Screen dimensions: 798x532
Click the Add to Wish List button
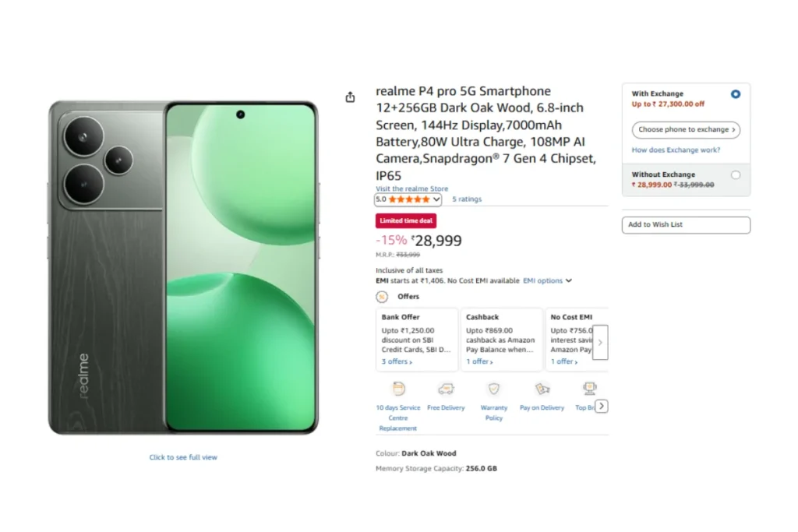coord(686,225)
